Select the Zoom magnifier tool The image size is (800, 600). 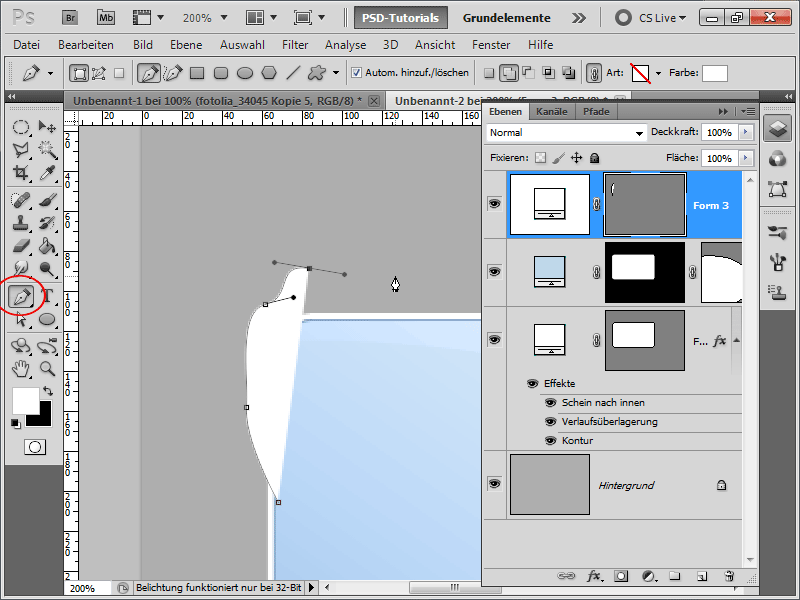[x=47, y=368]
